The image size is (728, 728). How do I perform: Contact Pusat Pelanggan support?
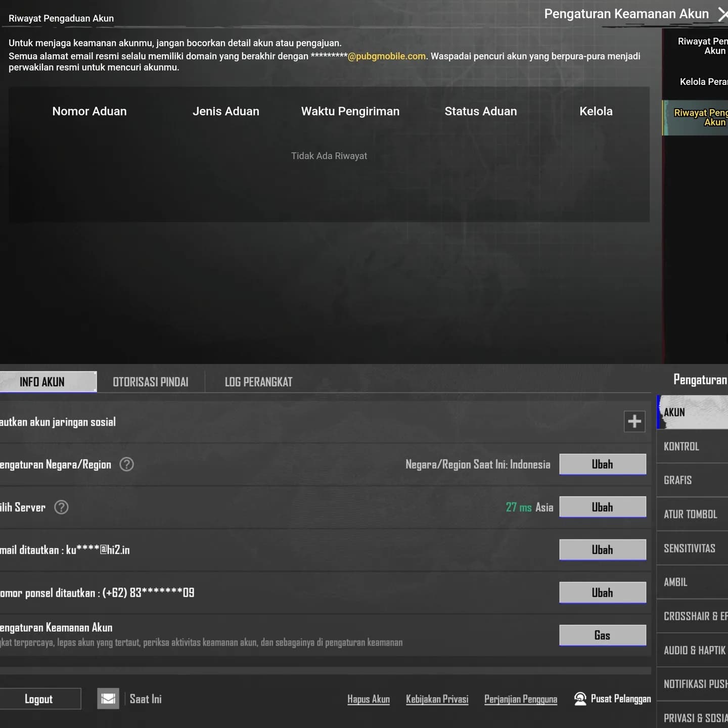tap(613, 699)
